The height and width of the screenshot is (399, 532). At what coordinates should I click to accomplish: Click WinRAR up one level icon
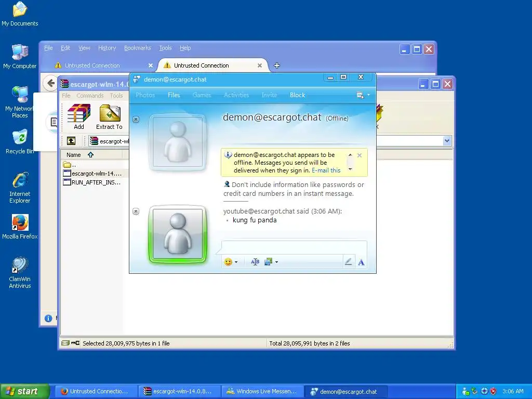[71, 141]
